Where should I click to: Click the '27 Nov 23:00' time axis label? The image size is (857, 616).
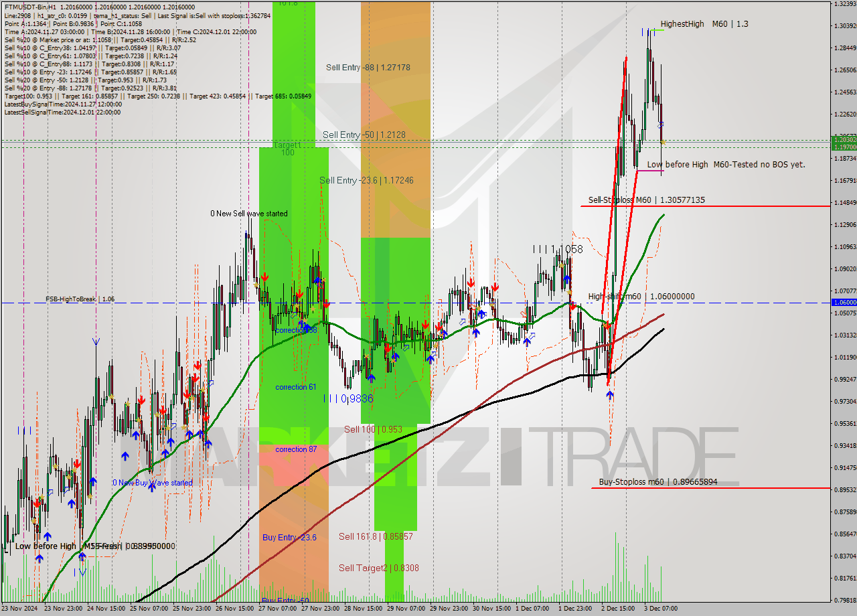coord(321,609)
